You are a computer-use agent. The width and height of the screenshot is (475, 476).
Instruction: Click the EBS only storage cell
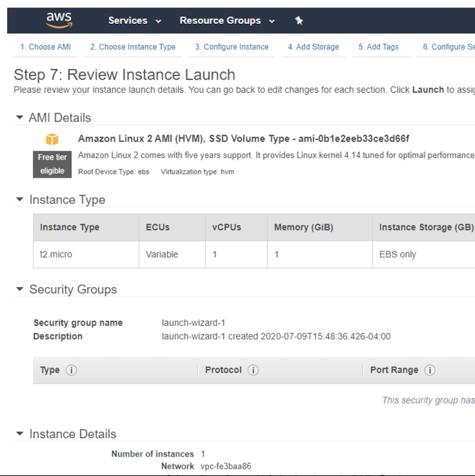pos(424,254)
